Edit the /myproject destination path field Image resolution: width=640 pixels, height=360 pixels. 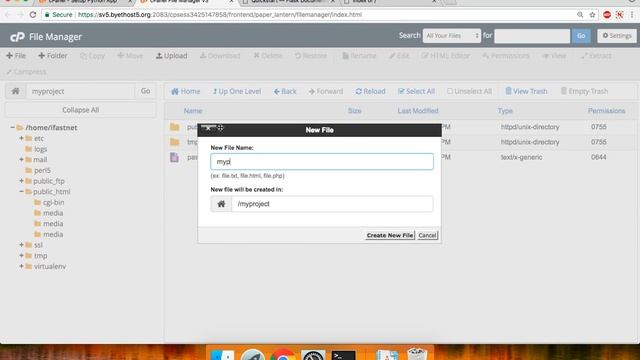coord(332,204)
